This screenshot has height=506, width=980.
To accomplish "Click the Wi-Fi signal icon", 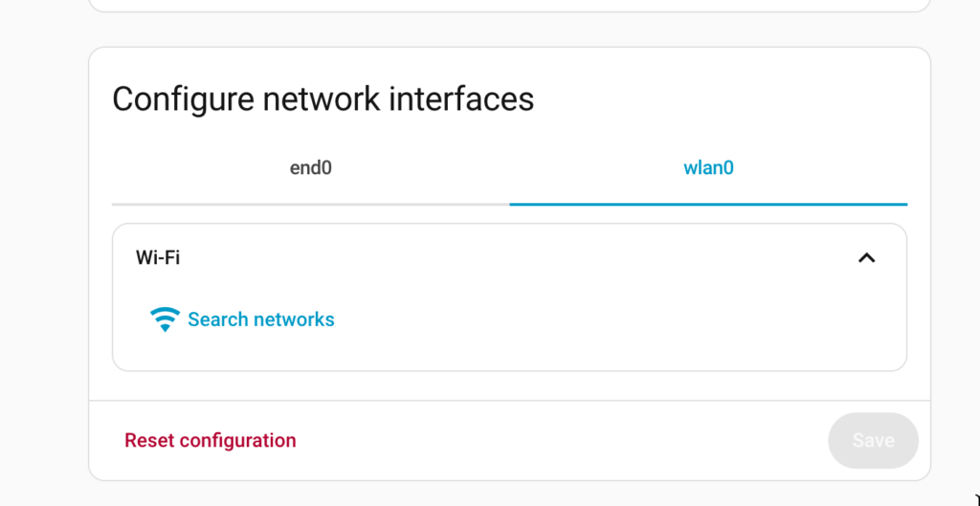I will (165, 319).
